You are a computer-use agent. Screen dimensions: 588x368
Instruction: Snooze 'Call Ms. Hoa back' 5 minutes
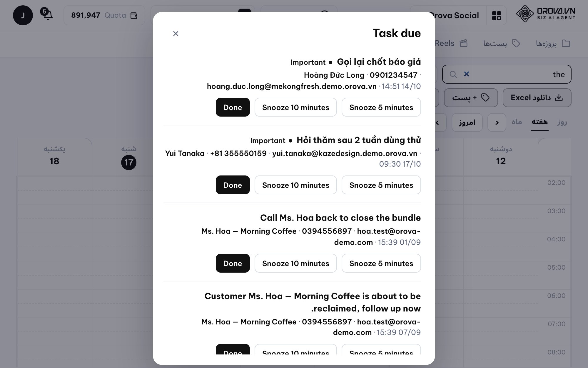point(381,263)
